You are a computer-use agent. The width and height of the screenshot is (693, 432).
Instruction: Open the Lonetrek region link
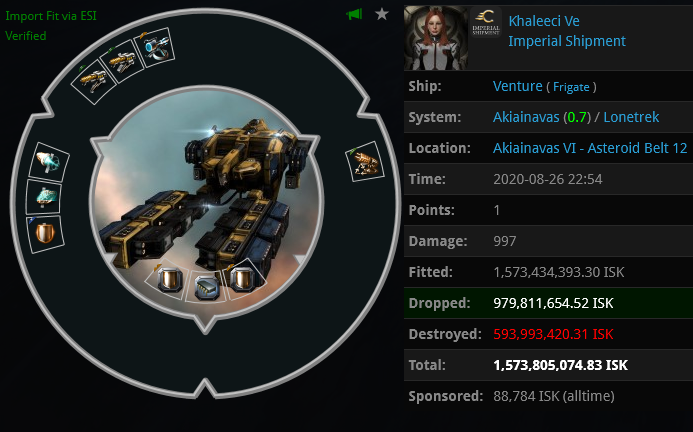[x=631, y=117]
